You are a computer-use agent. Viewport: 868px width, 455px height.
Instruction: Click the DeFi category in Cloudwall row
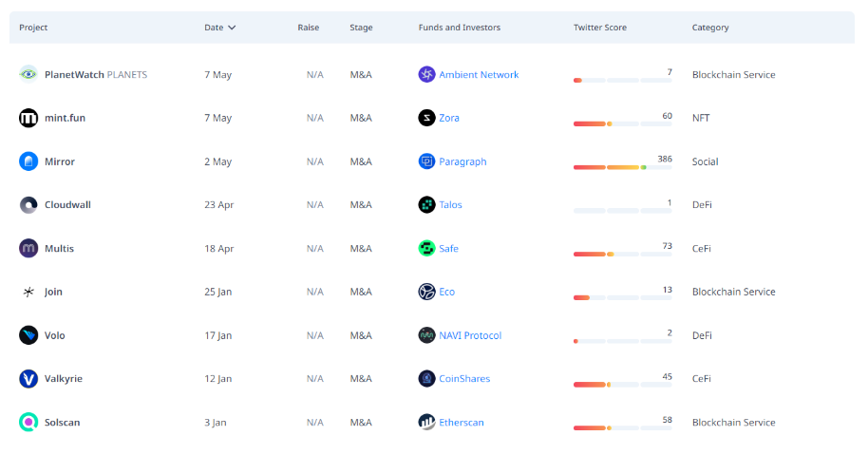702,205
